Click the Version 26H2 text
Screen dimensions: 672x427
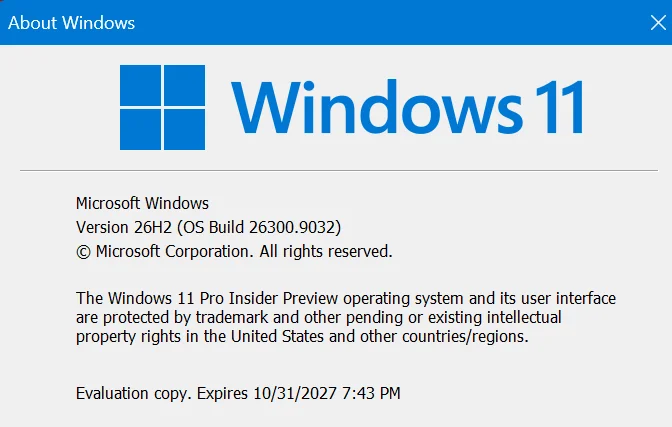124,227
